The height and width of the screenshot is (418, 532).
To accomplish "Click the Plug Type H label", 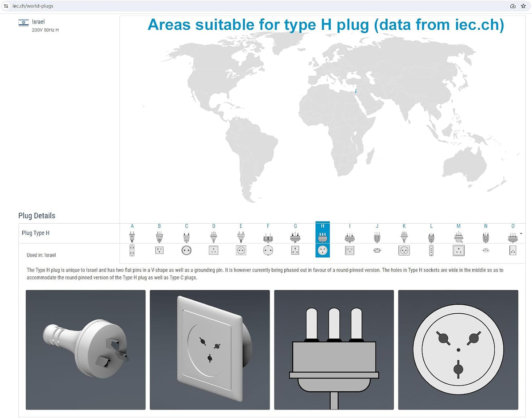I will point(36,233).
